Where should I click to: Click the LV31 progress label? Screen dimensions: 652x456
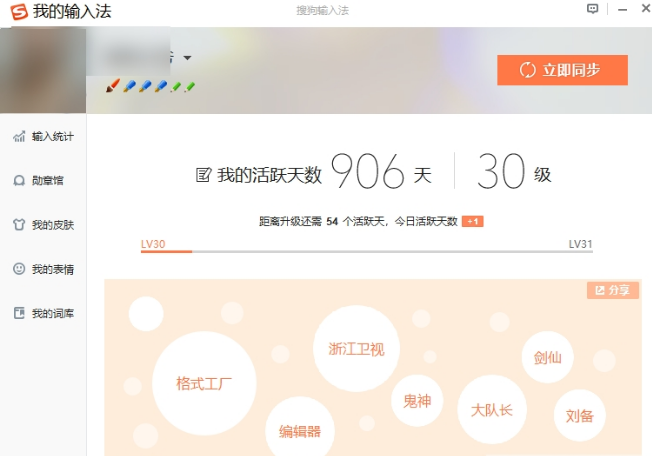point(580,244)
